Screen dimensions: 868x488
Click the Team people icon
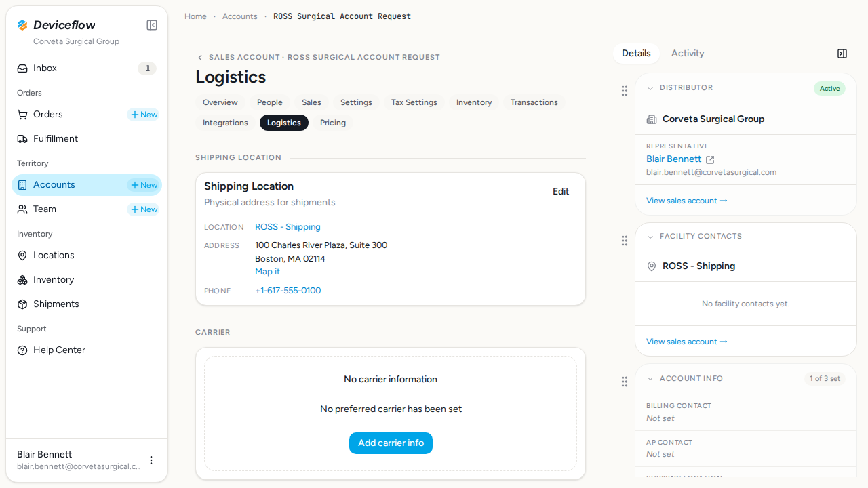click(x=22, y=209)
